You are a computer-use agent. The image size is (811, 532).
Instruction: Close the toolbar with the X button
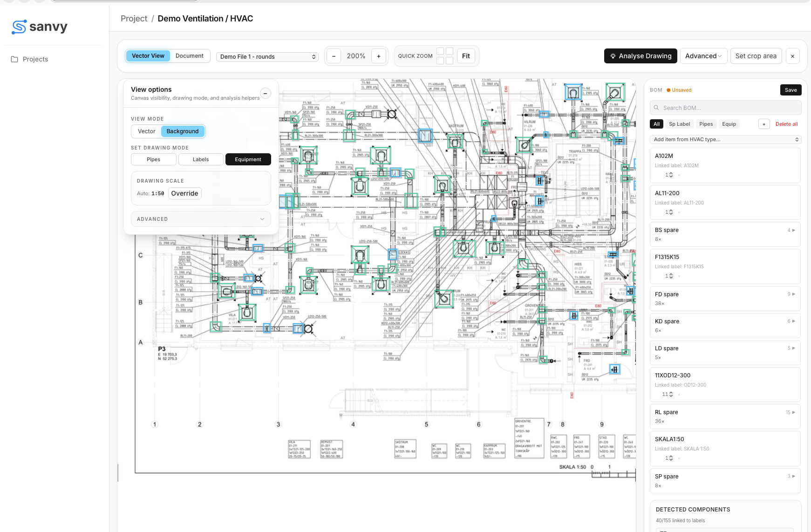792,56
